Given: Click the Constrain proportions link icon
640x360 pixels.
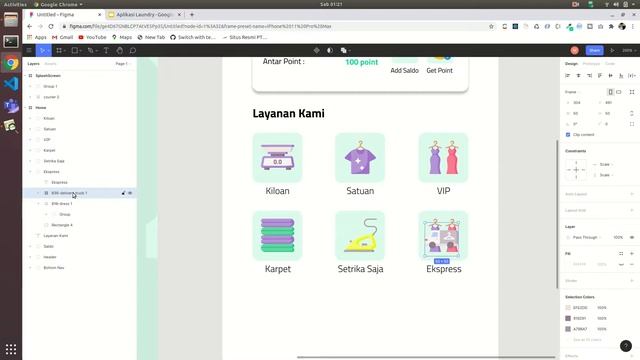Looking at the screenshot, I should pyautogui.click(x=632, y=113).
